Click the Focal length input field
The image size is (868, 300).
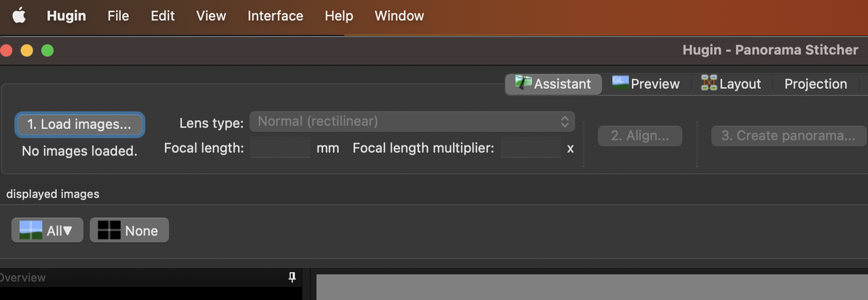tap(280, 147)
